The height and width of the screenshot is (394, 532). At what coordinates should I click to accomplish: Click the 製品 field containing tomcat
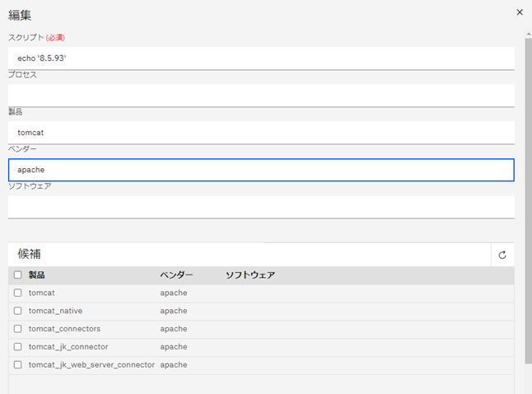pyautogui.click(x=261, y=132)
